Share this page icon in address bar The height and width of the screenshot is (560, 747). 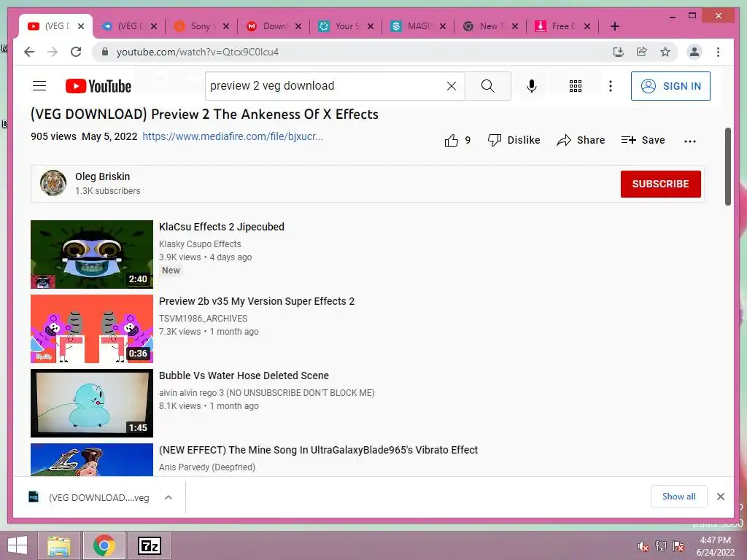642,52
